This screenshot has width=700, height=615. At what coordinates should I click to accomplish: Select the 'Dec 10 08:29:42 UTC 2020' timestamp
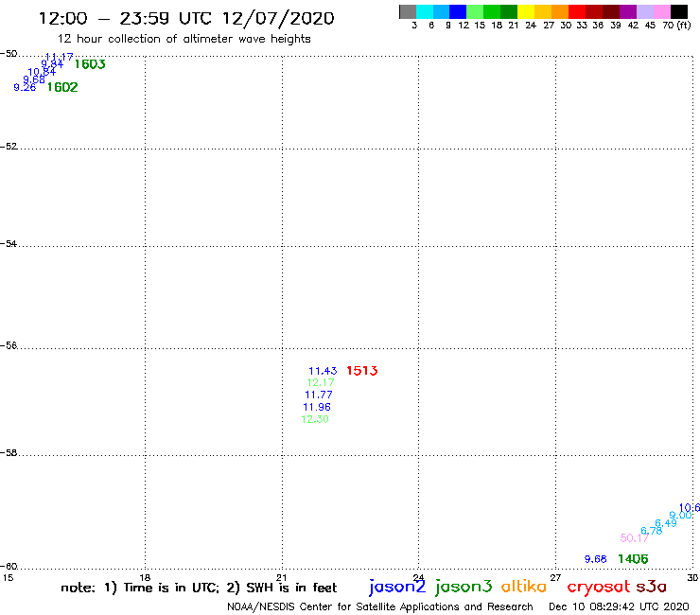click(x=619, y=606)
